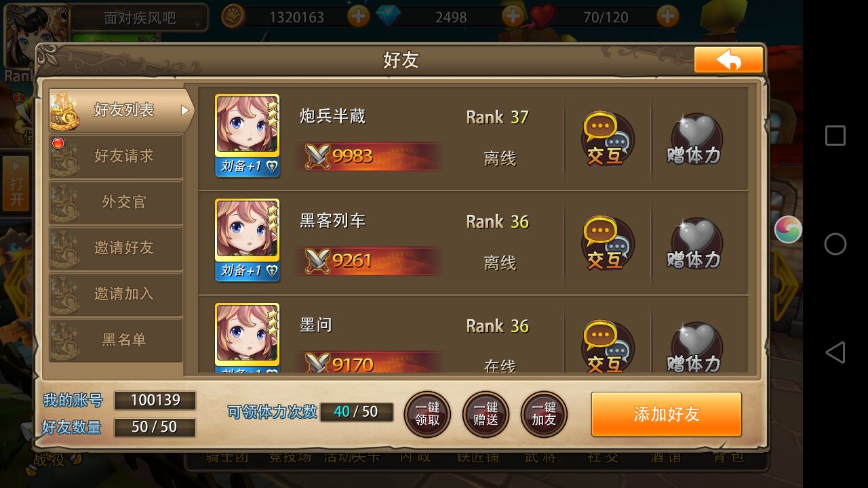Click the 添加好友 button
The width and height of the screenshot is (868, 488).
coord(666,414)
